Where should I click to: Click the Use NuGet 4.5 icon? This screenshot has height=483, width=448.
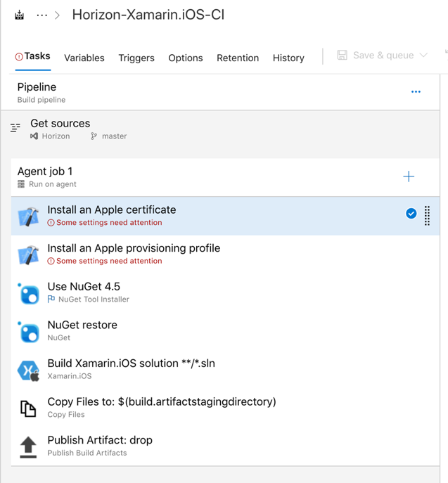pos(29,294)
